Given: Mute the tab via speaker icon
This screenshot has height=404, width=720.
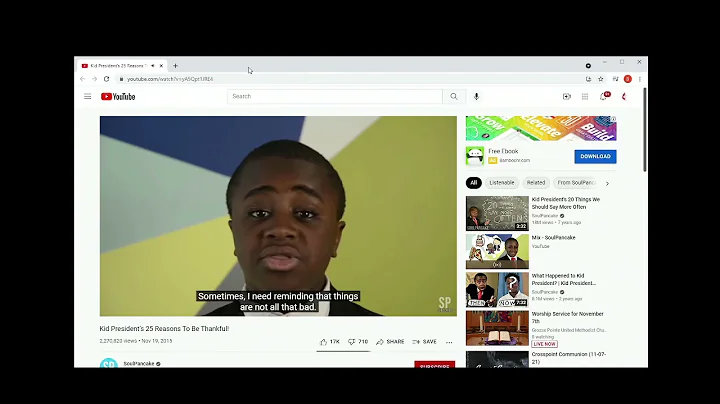Looking at the screenshot, I should click(x=153, y=66).
